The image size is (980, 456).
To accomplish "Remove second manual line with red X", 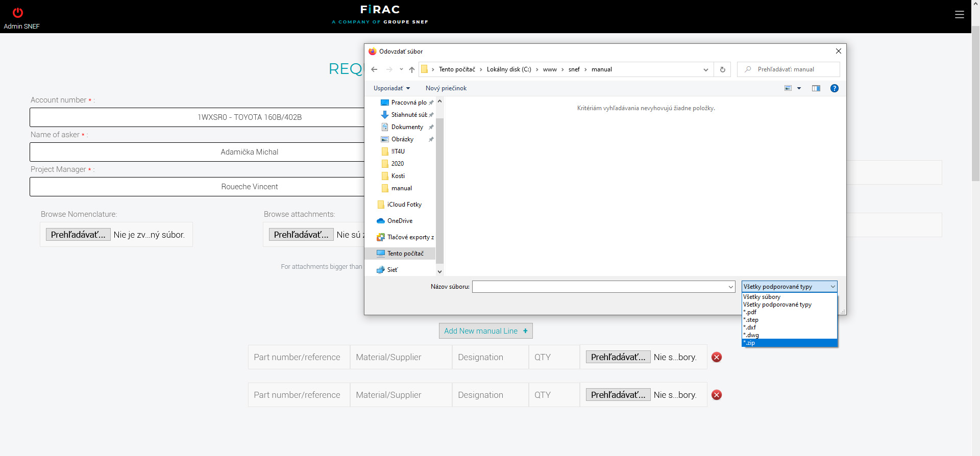I will [x=717, y=395].
